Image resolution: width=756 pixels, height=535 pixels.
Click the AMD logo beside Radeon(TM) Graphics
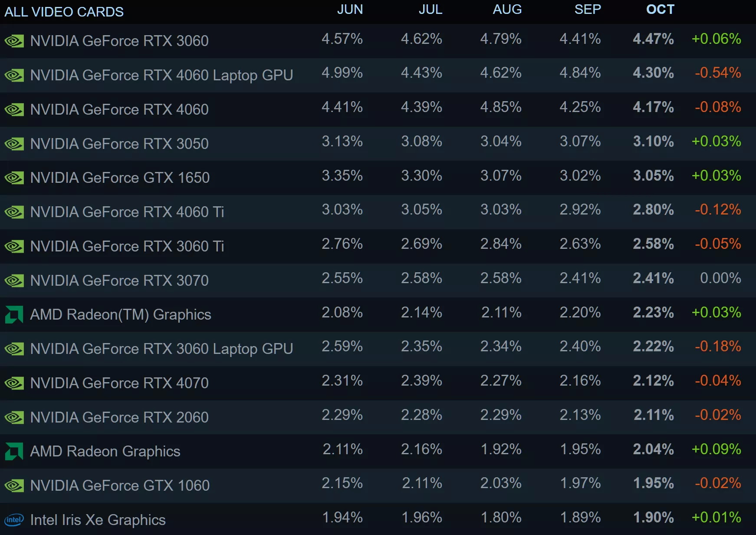pyautogui.click(x=14, y=315)
